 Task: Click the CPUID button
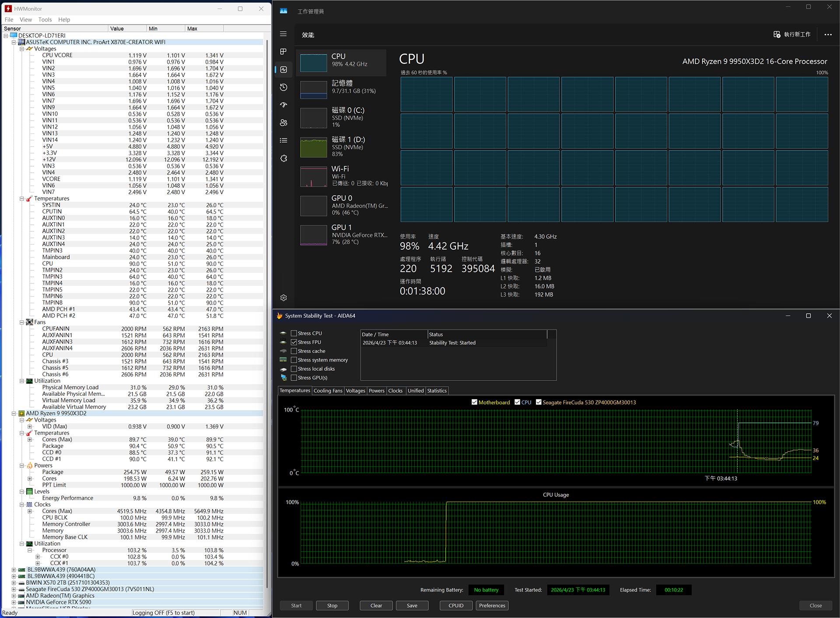pyautogui.click(x=455, y=606)
